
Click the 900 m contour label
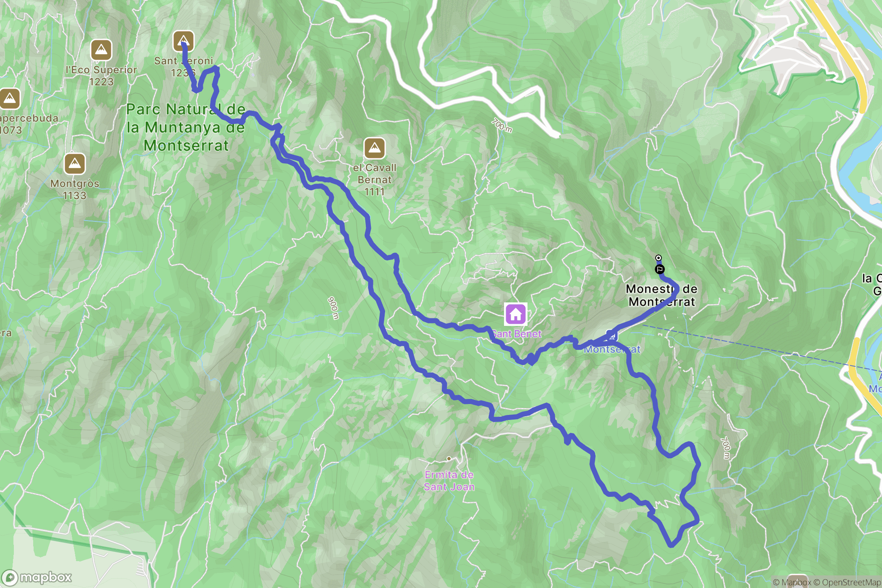click(x=333, y=308)
